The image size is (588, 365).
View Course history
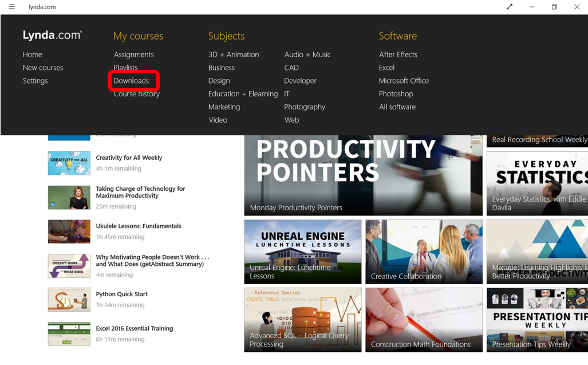pyautogui.click(x=136, y=94)
